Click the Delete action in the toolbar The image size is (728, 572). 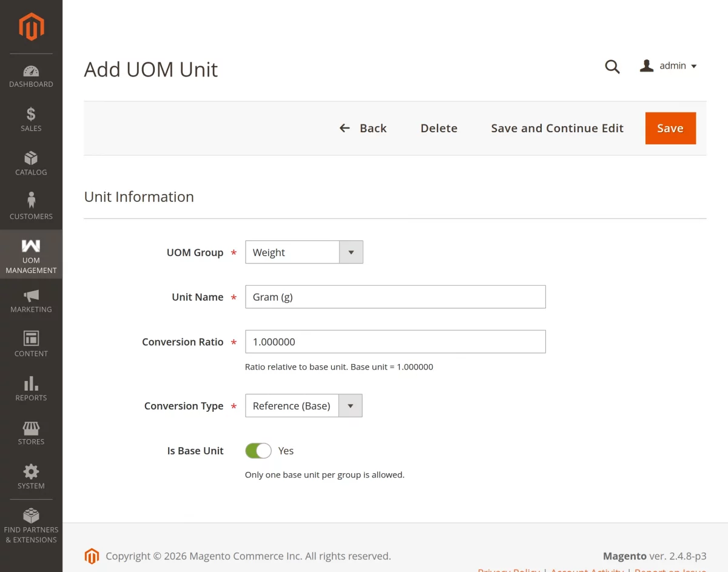click(439, 128)
